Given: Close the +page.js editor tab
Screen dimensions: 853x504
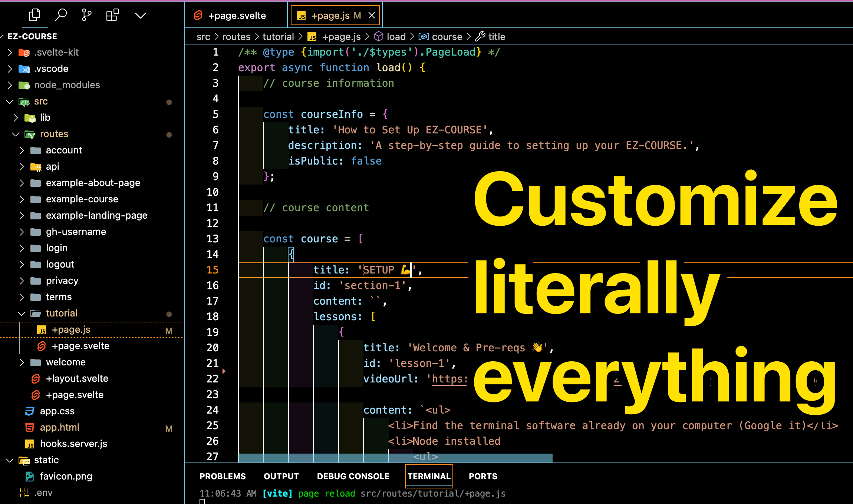Looking at the screenshot, I should point(372,16).
